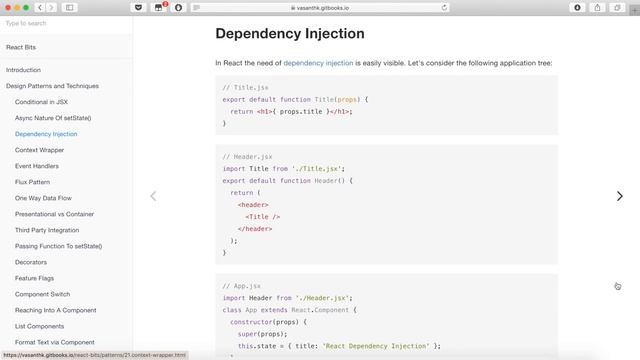Open Reaching Into A Component page
Viewport: 640px width, 360px height.
pos(56,310)
